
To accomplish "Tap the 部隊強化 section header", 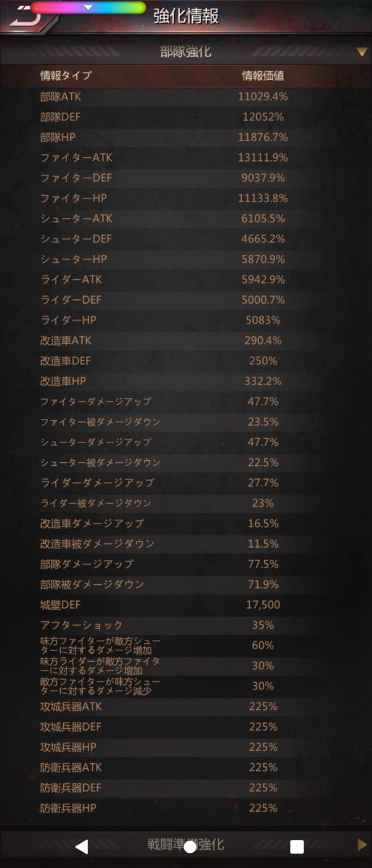I will tap(186, 52).
